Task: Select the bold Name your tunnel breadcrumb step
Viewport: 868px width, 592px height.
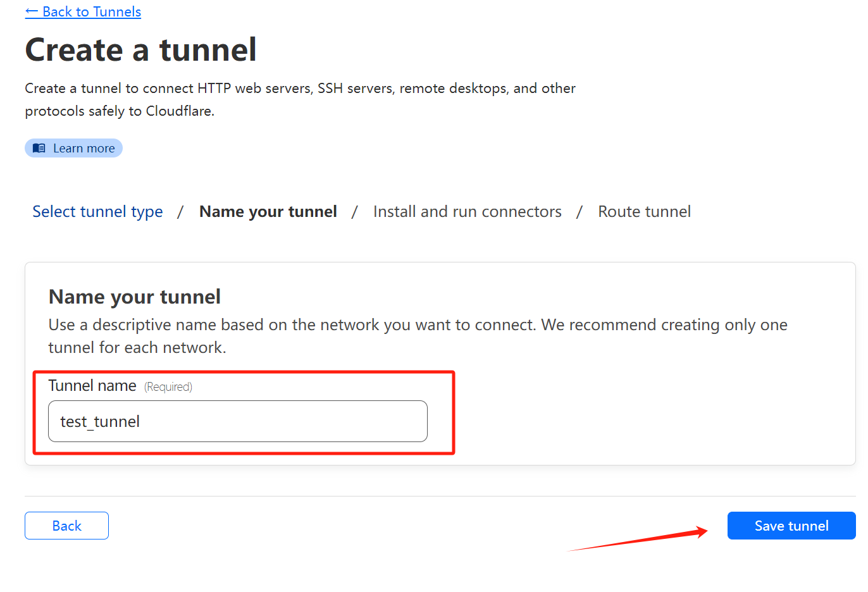Action: tap(268, 211)
